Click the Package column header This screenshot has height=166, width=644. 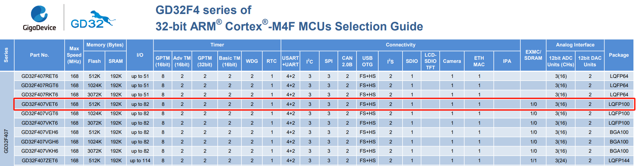click(x=619, y=55)
